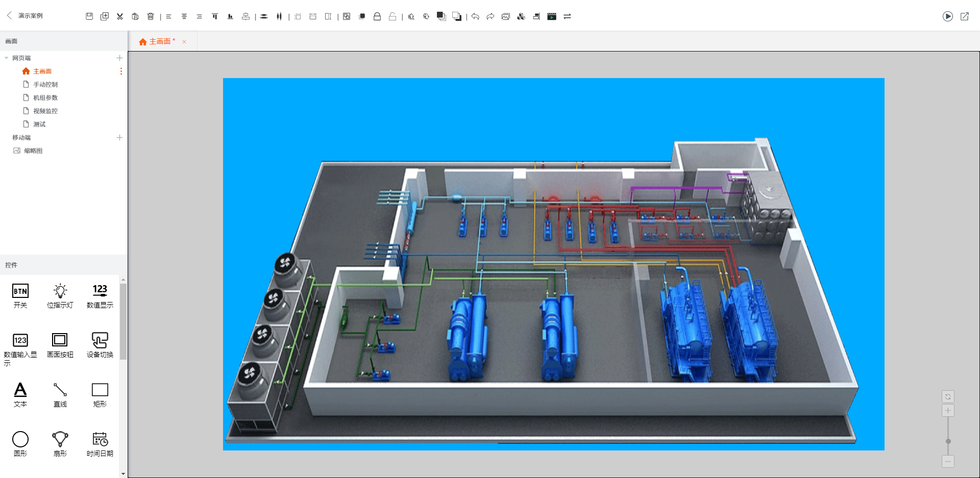Select the 画面按钮 widget
The height and width of the screenshot is (478, 980).
click(x=60, y=345)
